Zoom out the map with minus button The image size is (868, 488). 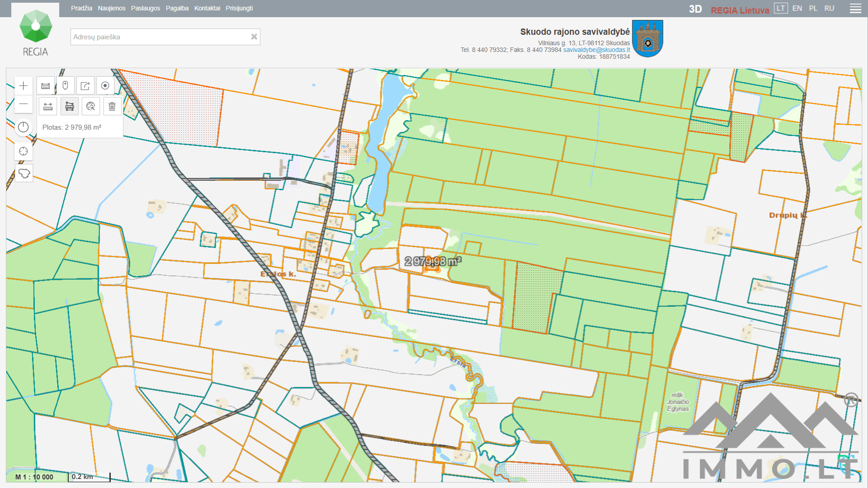(x=24, y=104)
